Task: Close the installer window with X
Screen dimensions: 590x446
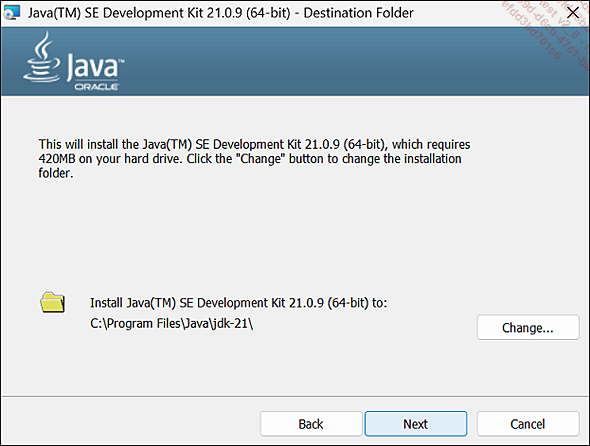Action: [573, 13]
